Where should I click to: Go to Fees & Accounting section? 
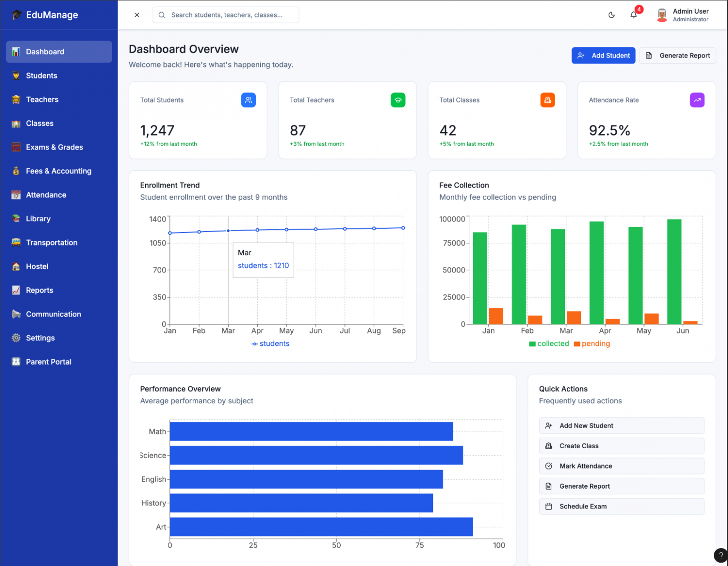58,171
